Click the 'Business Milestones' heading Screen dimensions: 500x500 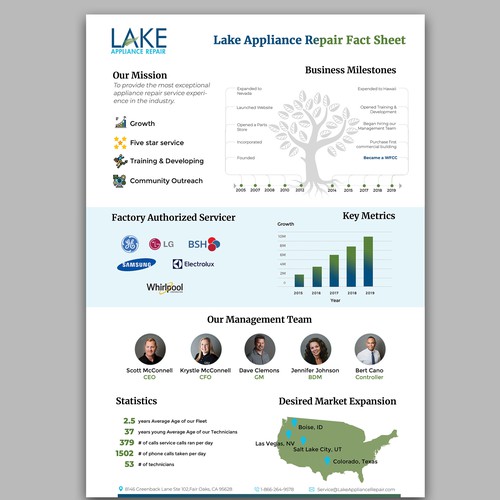click(351, 70)
